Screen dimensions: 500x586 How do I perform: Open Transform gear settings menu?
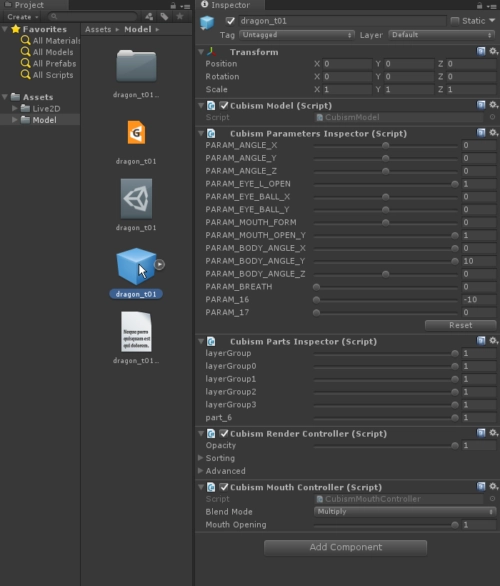[x=493, y=51]
